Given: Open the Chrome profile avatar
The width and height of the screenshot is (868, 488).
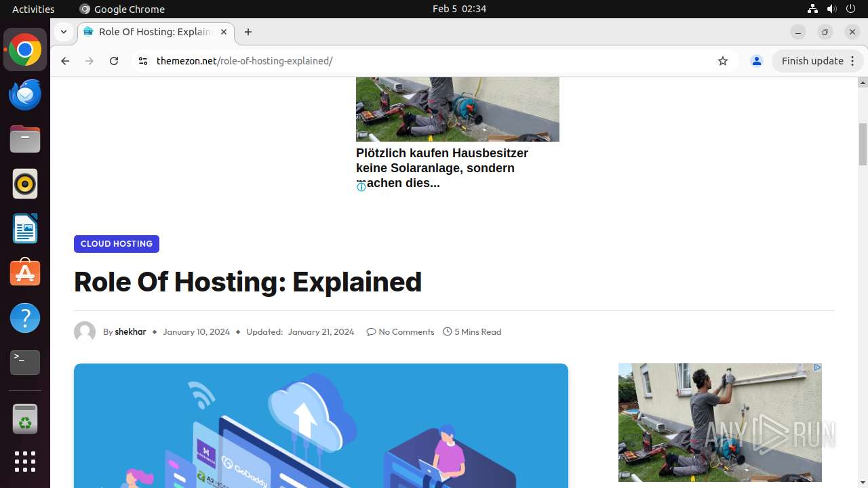Looking at the screenshot, I should [757, 61].
